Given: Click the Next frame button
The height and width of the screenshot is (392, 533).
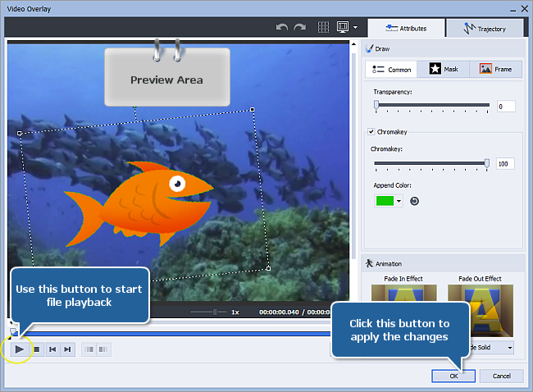Looking at the screenshot, I should pos(67,349).
